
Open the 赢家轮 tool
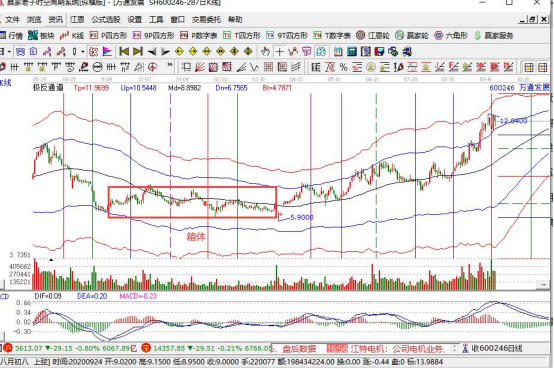click(x=412, y=35)
